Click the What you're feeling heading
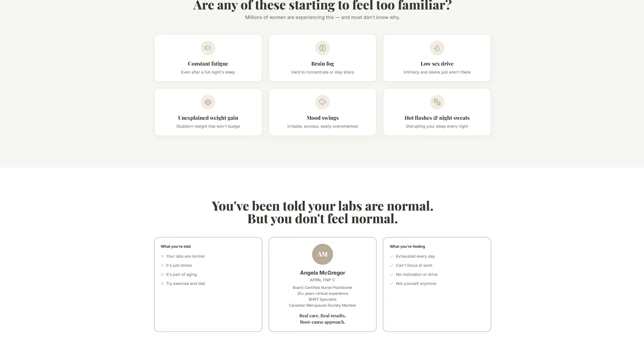The width and height of the screenshot is (644, 341). (x=407, y=247)
